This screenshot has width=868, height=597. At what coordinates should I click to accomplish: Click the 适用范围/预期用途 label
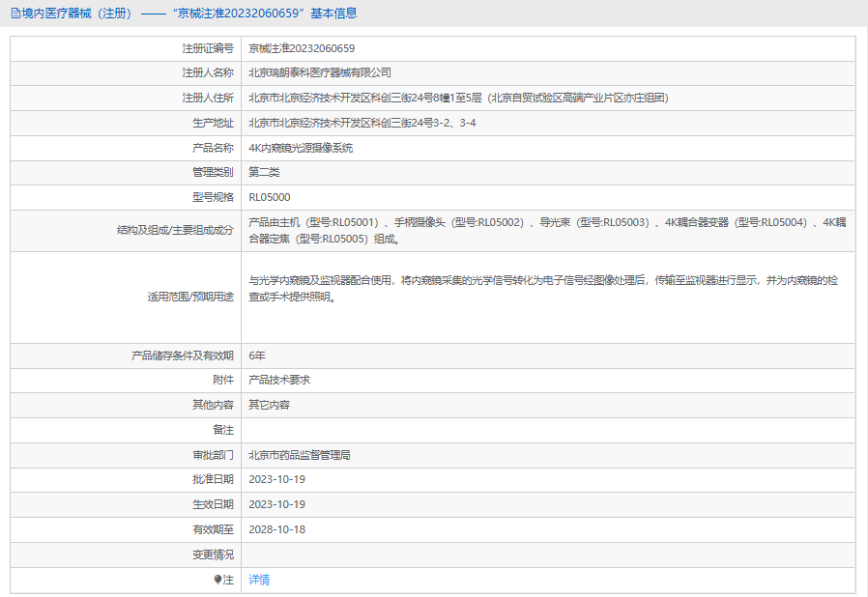pyautogui.click(x=190, y=298)
